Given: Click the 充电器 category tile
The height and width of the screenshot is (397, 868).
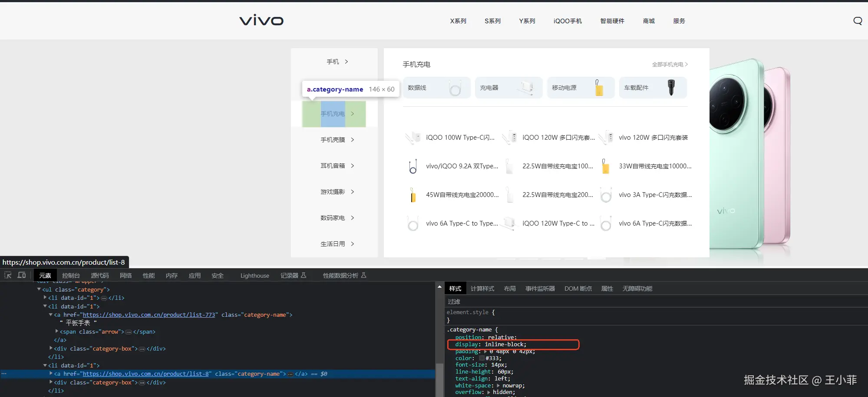Looking at the screenshot, I should tap(508, 88).
